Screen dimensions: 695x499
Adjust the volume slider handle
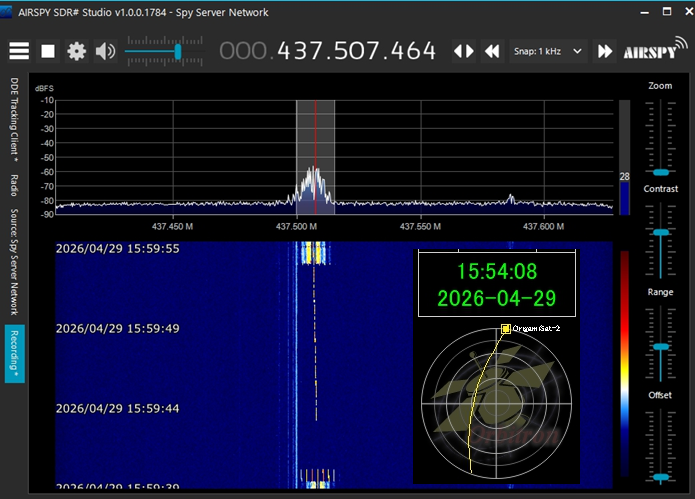click(x=178, y=52)
